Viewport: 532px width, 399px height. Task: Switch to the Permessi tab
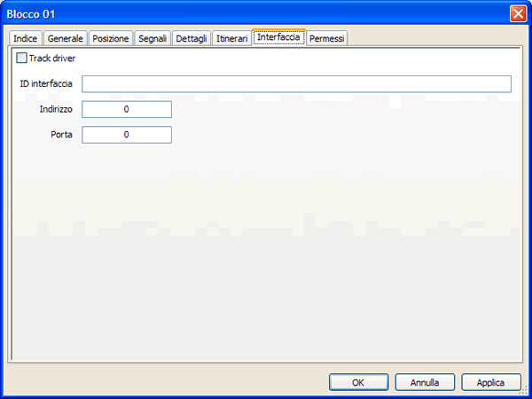click(x=326, y=38)
